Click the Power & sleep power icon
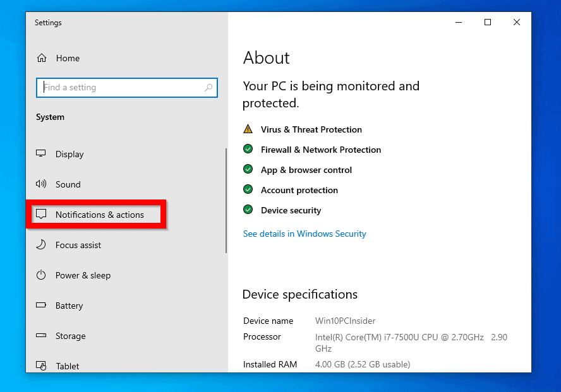This screenshot has width=561, height=392. click(x=40, y=275)
